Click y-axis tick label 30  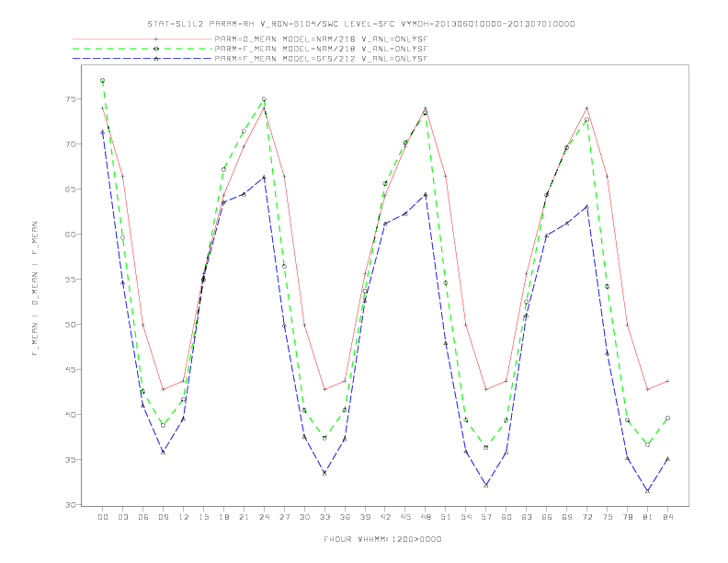point(72,504)
